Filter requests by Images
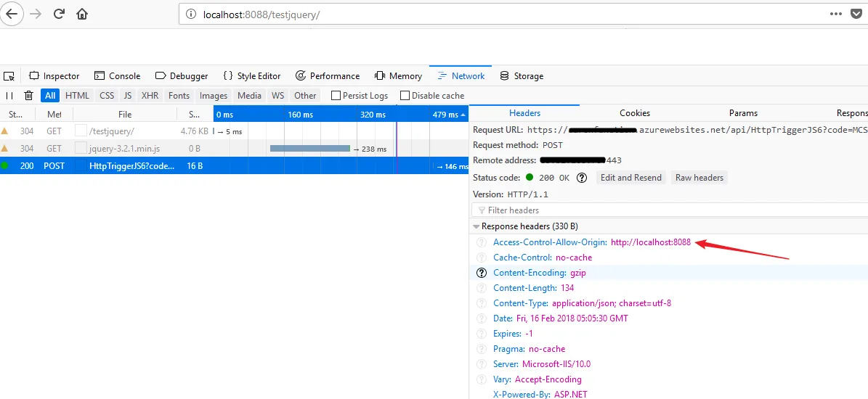Viewport: 868px width, 399px height. 214,96
